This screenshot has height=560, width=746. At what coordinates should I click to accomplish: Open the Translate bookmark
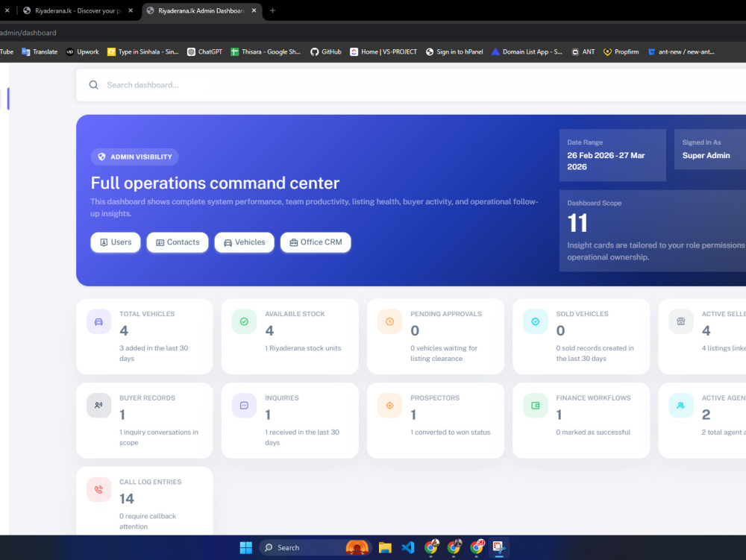coord(40,51)
